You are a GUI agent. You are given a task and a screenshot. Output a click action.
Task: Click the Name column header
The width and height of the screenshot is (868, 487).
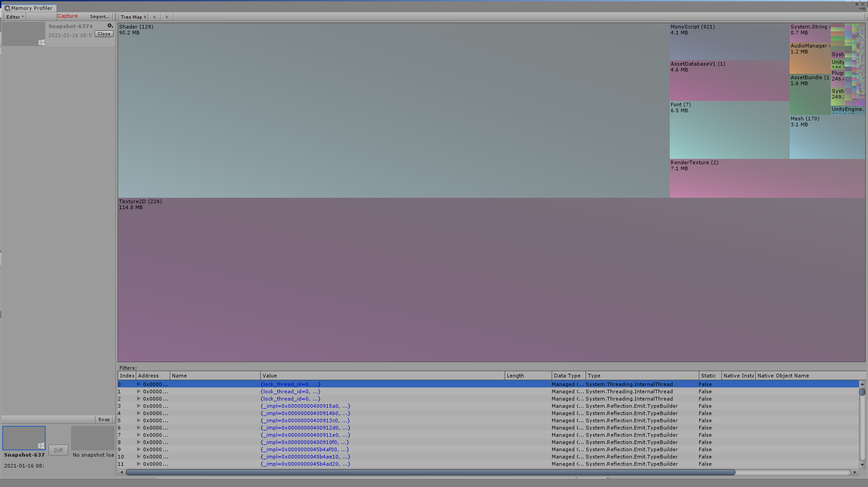point(215,376)
